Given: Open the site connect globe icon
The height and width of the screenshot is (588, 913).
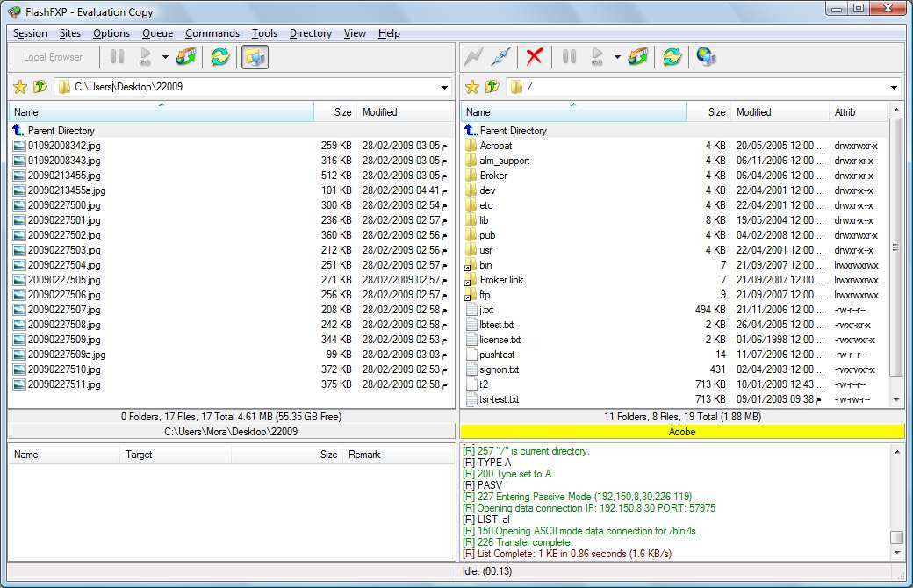Looking at the screenshot, I should (x=706, y=56).
